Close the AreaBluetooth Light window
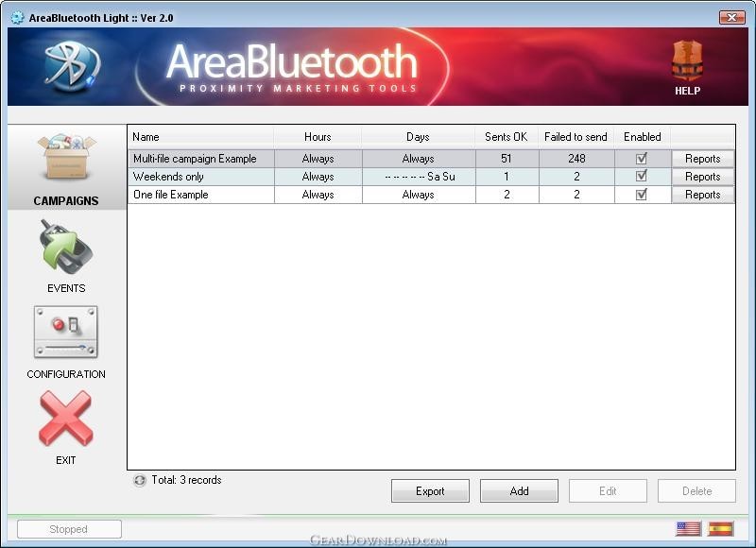 731,17
